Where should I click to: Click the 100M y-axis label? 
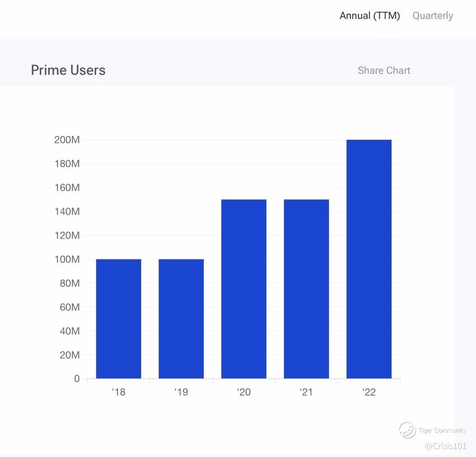pyautogui.click(x=67, y=259)
